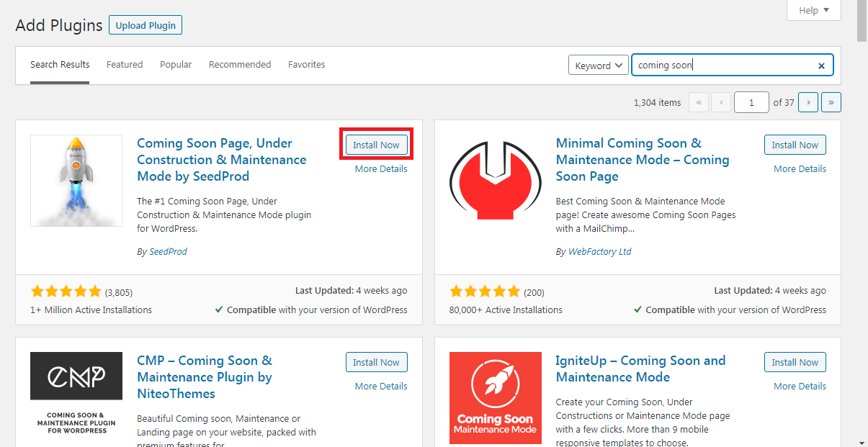Click the red wrench Minimal Coming Soon icon

(495, 181)
